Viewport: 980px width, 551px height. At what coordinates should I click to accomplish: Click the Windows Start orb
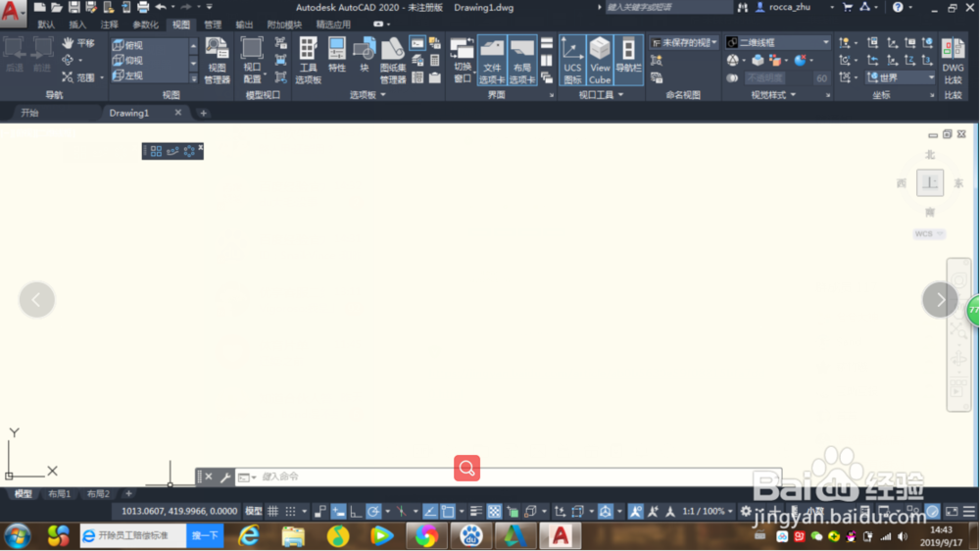tap(18, 536)
